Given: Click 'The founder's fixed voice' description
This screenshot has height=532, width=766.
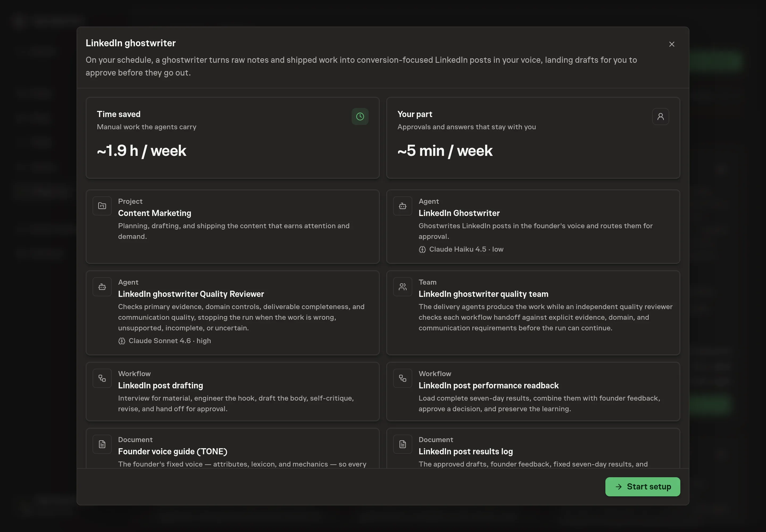Looking at the screenshot, I should (242, 464).
